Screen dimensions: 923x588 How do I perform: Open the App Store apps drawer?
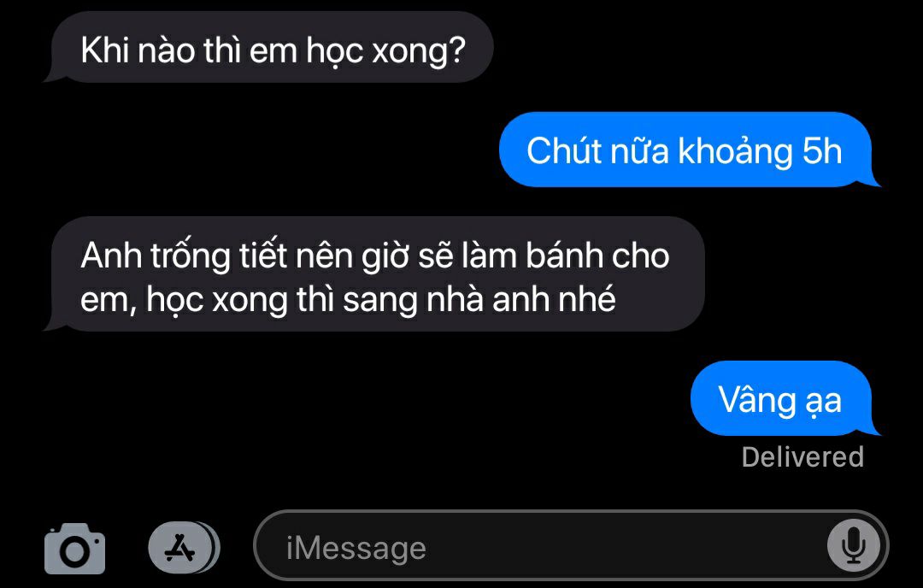(x=184, y=548)
